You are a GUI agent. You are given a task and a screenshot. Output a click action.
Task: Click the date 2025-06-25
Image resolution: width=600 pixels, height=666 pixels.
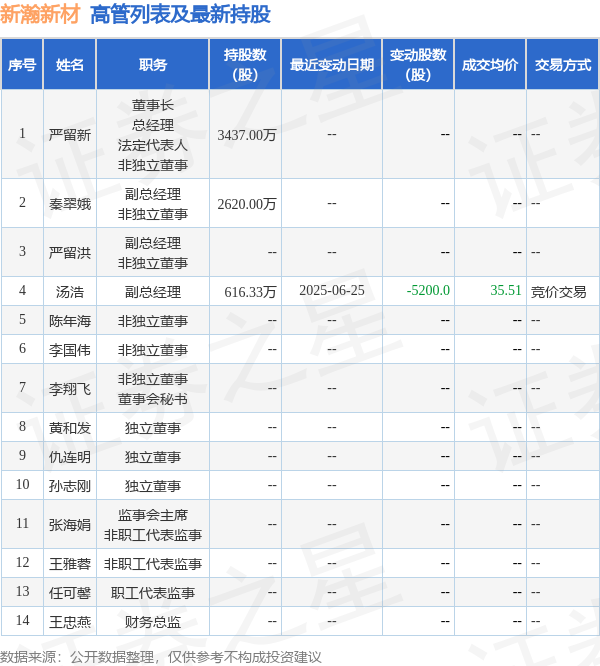pyautogui.click(x=332, y=291)
